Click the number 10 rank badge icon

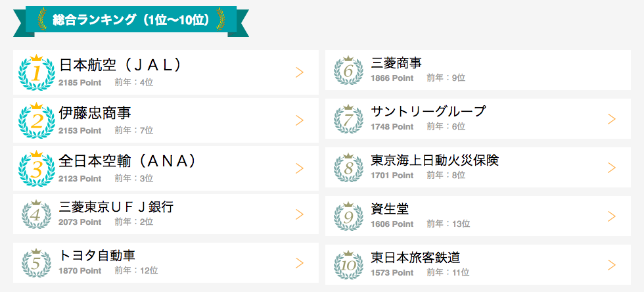click(349, 265)
